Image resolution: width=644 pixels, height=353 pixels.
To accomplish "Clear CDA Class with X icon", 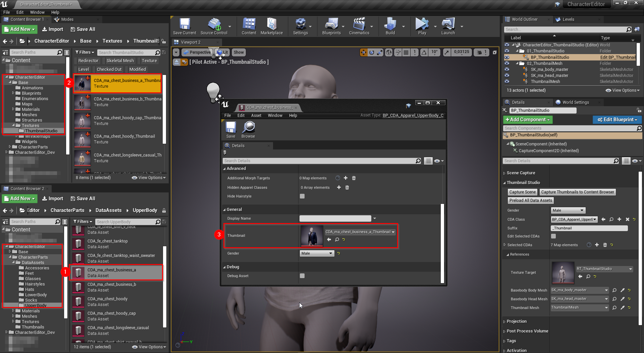I will [627, 219].
